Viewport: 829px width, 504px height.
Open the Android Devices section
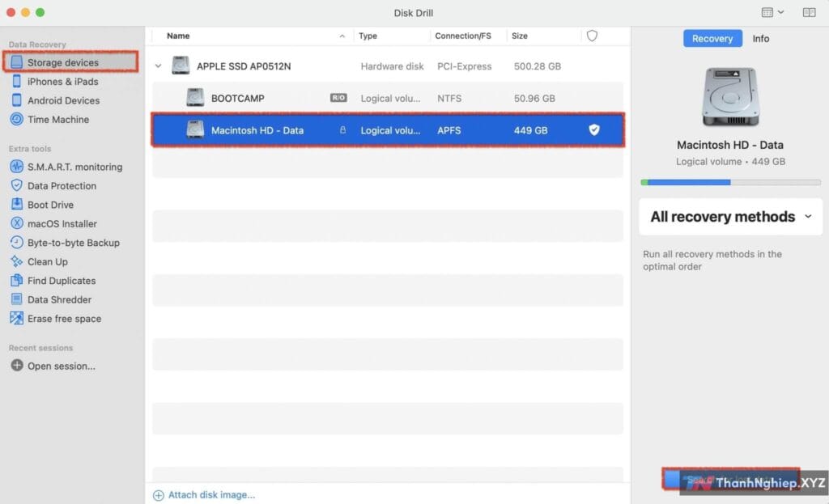tap(63, 100)
